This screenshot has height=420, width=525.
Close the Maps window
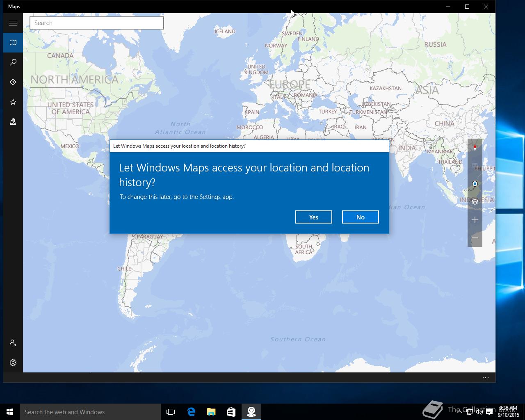pyautogui.click(x=486, y=7)
